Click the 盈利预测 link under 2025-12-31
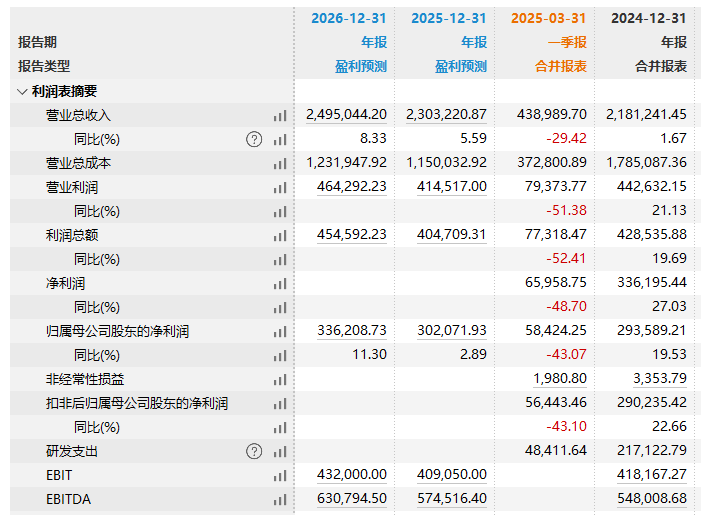Viewport: 701px width, 515px height. click(x=461, y=66)
